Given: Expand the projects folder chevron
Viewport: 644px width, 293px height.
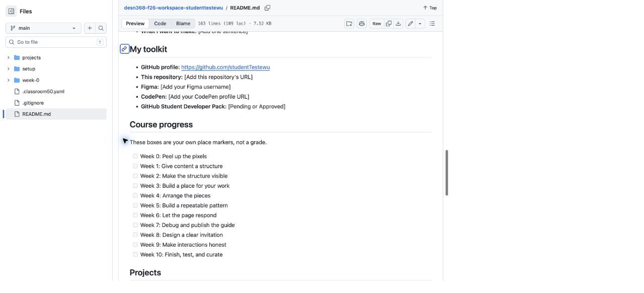Looking at the screenshot, I should tap(8, 57).
